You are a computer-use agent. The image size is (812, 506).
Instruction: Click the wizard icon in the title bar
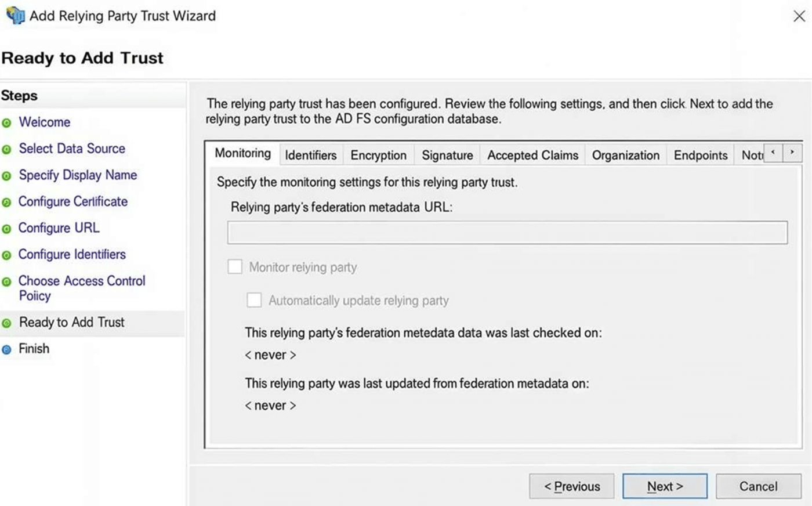click(15, 16)
